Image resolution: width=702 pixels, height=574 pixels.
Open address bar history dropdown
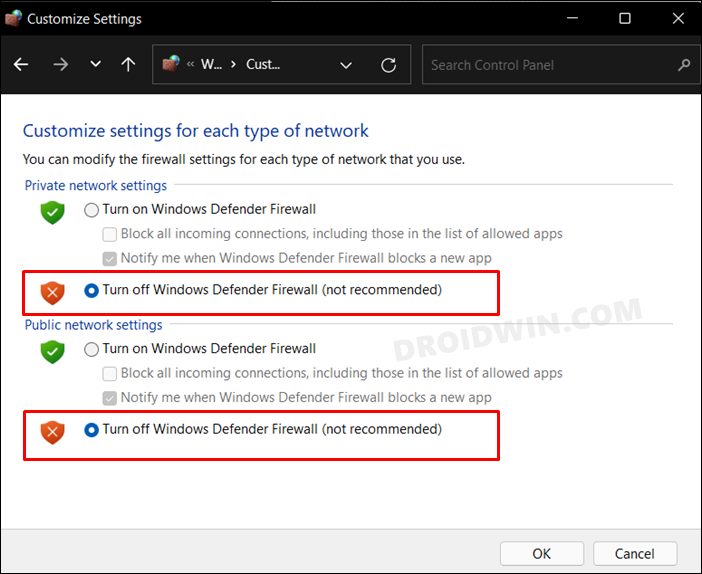tap(346, 65)
